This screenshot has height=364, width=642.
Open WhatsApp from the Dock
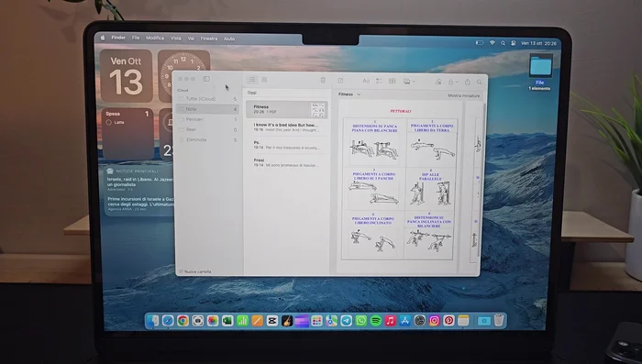pos(361,321)
